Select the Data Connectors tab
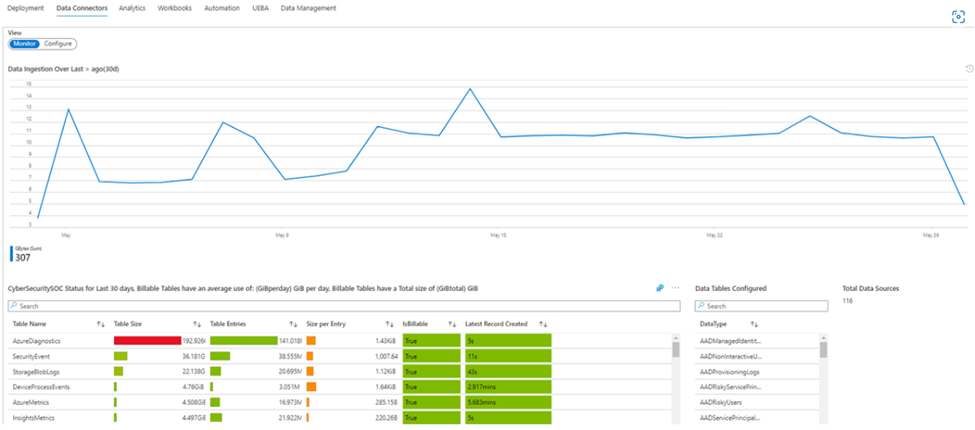The width and height of the screenshot is (975, 430). (x=81, y=8)
